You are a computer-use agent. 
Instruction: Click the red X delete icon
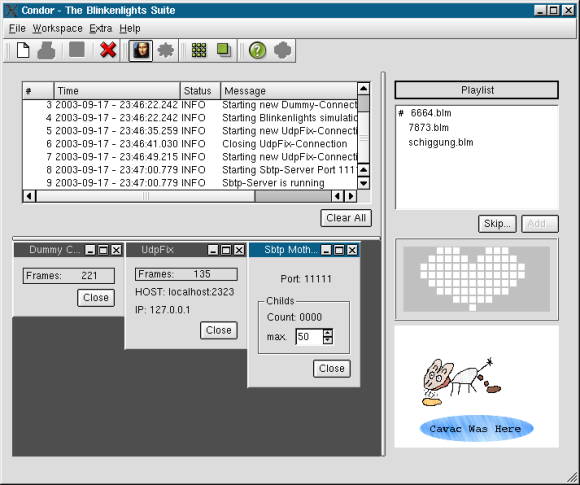pyautogui.click(x=108, y=50)
